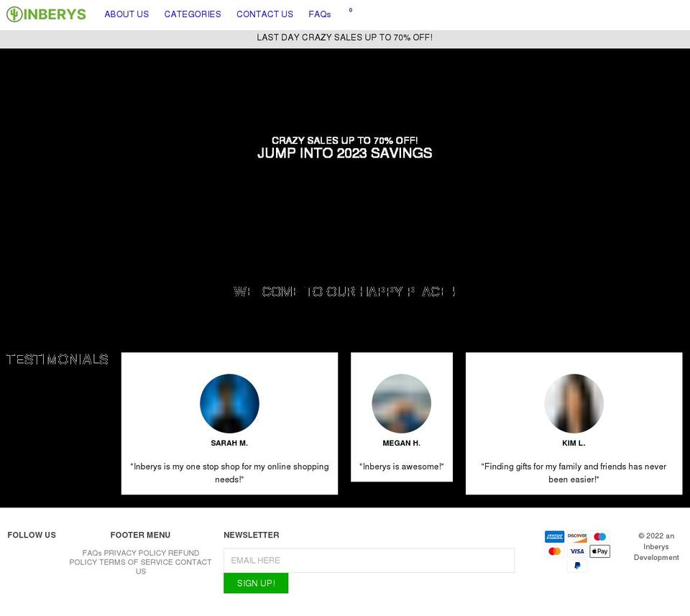Select the Discover payment icon
The width and height of the screenshot is (690, 616).
(x=576, y=536)
